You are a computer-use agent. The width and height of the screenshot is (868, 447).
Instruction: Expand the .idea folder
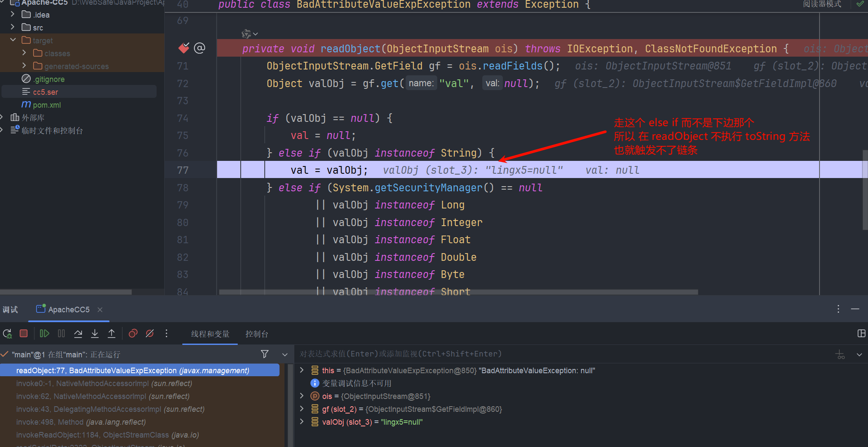click(12, 14)
